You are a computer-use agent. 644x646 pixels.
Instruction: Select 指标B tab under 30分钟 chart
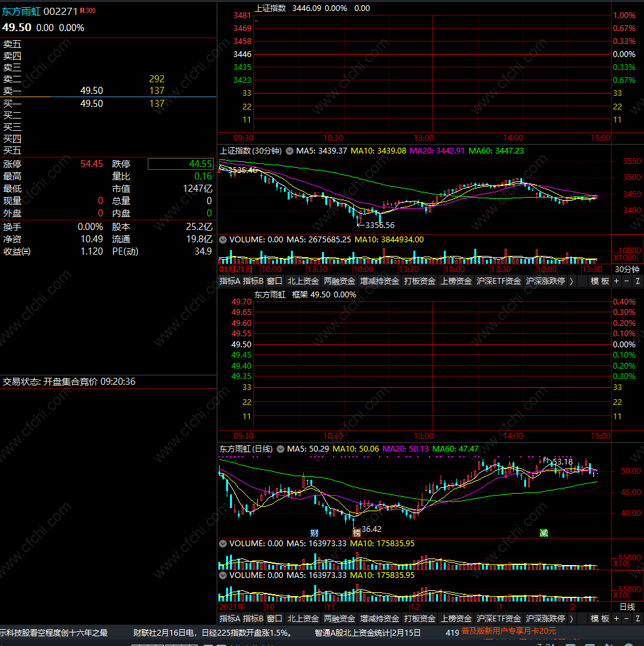253,281
